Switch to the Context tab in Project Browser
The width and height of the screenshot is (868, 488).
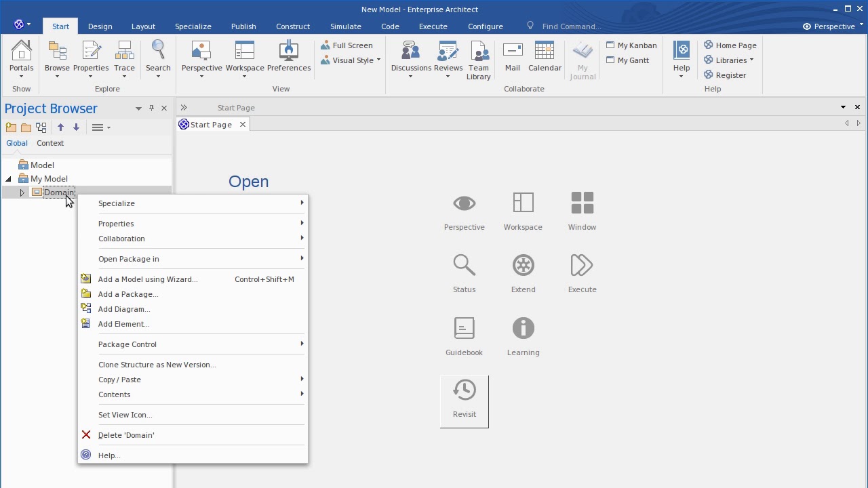click(x=50, y=143)
